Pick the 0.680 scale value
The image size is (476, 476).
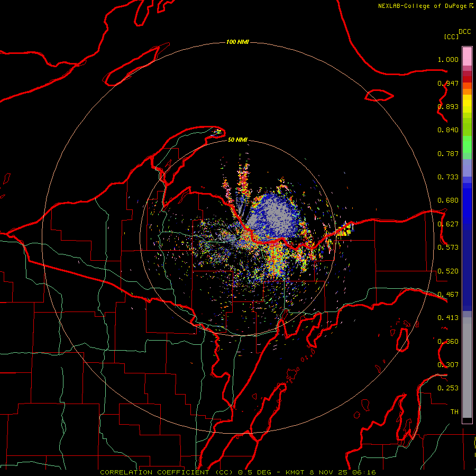[448, 200]
